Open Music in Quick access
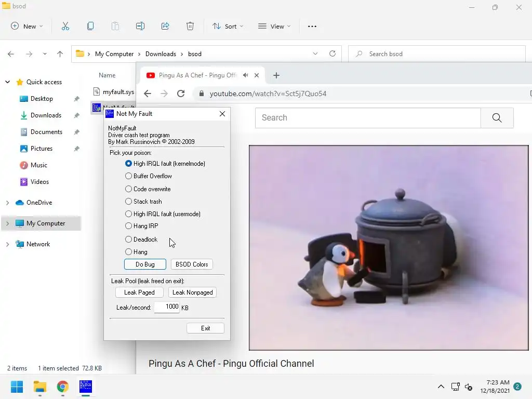Viewport: 532px width, 399px height. [38, 165]
